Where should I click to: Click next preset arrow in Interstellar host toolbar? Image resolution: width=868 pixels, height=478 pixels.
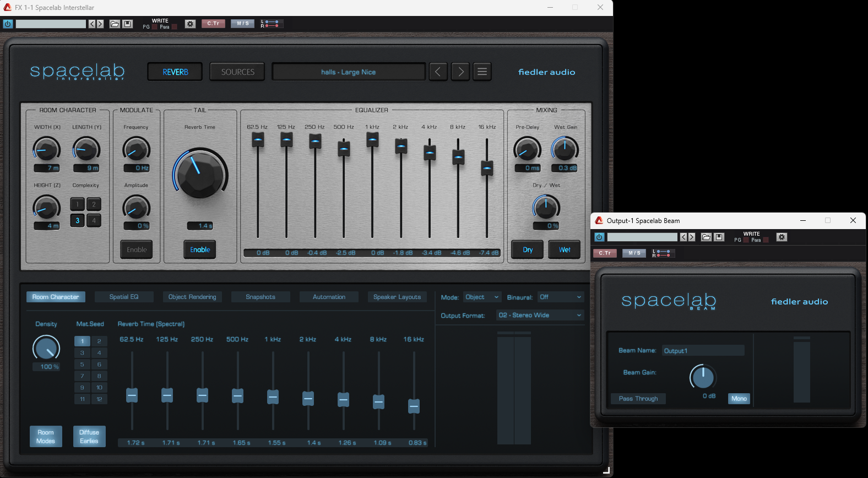pyautogui.click(x=100, y=24)
